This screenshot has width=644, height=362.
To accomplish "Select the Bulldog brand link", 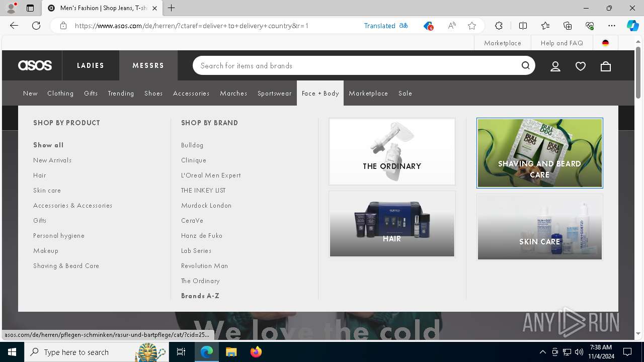I will point(192,145).
